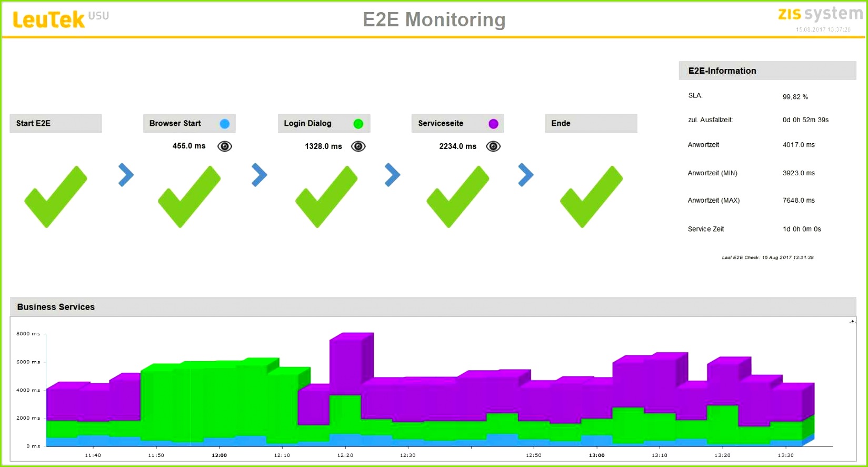Select the Browser Start step box
The height and width of the screenshot is (467, 868).
point(189,123)
